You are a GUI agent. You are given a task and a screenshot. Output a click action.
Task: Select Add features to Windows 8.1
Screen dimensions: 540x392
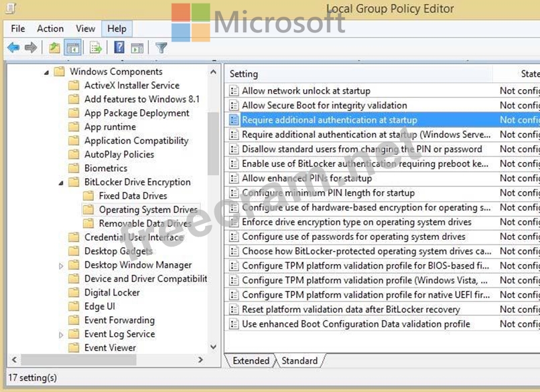(x=142, y=99)
